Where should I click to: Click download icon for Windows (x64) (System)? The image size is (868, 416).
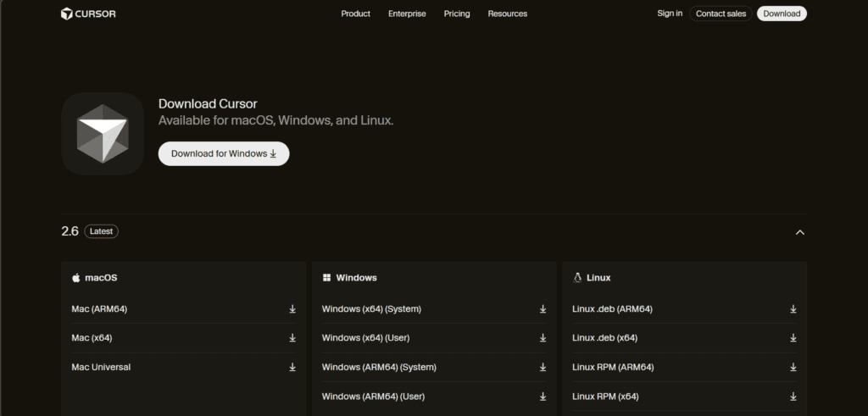543,309
